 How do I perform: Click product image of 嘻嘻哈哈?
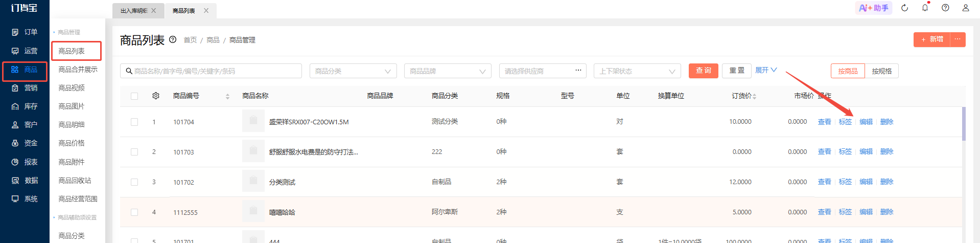253,211
